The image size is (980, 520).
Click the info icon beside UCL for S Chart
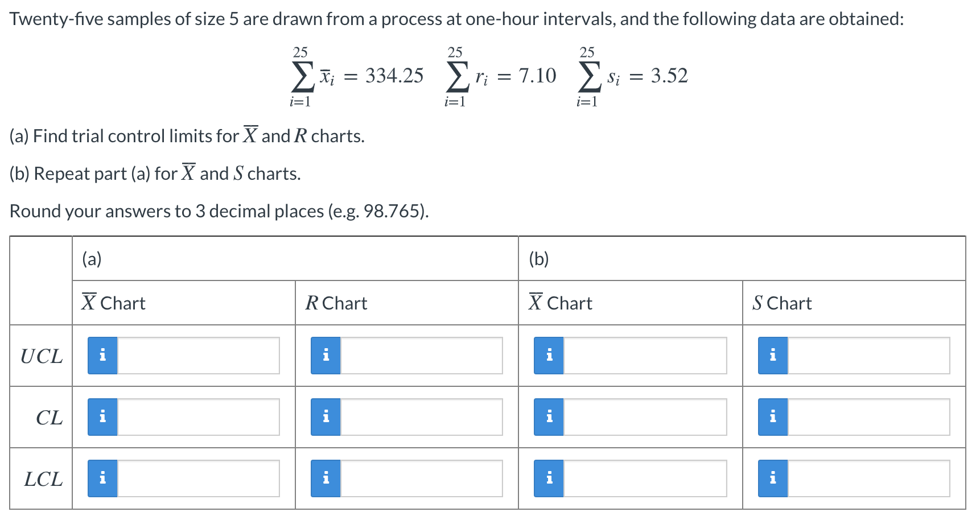pyautogui.click(x=773, y=356)
